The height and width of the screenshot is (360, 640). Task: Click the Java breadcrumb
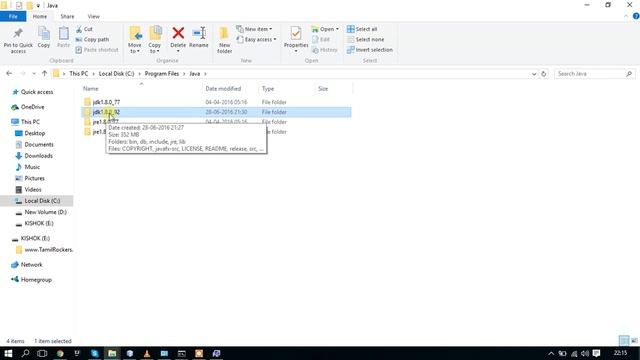pos(195,74)
